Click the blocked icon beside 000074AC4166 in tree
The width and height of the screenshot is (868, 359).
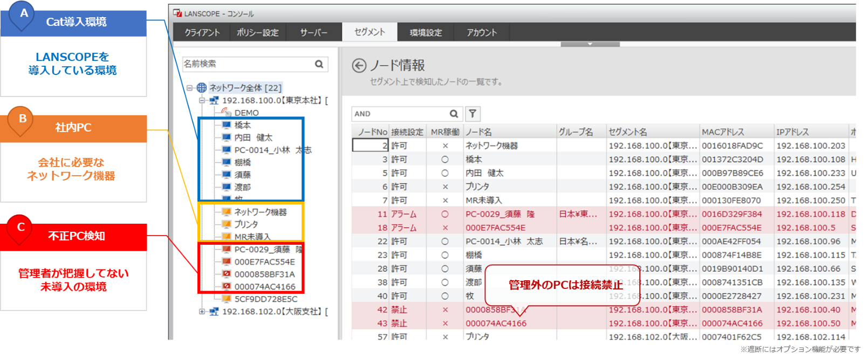[227, 287]
